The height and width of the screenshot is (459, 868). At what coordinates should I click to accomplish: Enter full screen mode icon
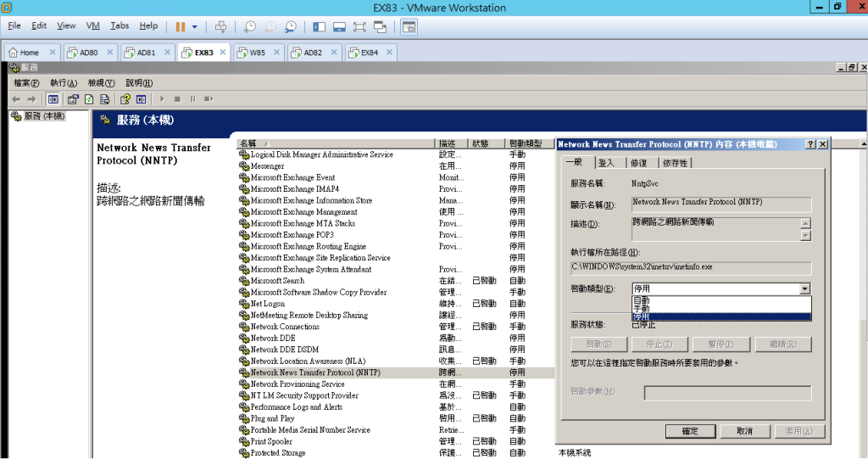[359, 26]
